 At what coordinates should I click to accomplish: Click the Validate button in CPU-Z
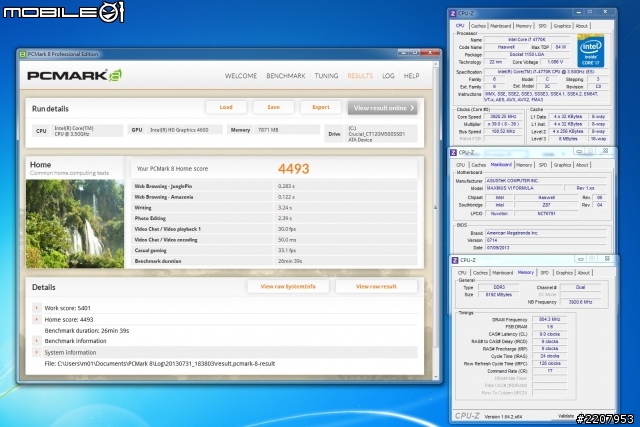[566, 416]
